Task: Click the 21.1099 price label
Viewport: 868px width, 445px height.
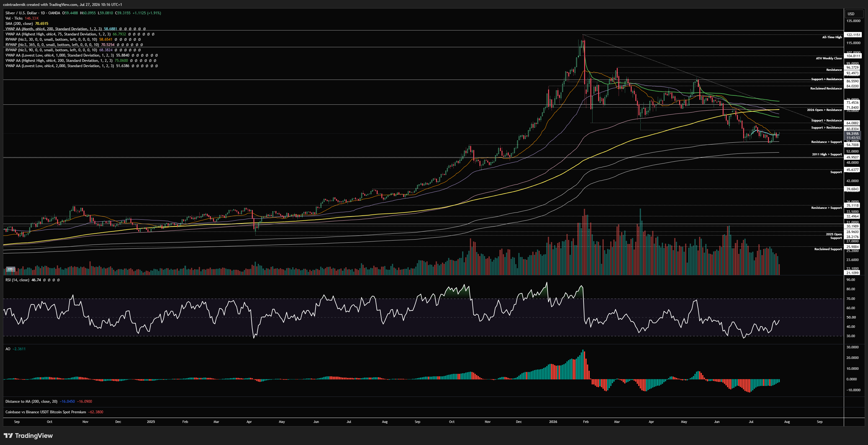Action: point(852,273)
